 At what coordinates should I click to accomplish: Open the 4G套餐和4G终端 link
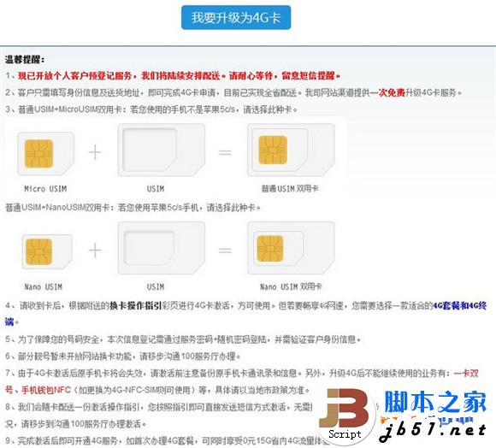(x=459, y=306)
